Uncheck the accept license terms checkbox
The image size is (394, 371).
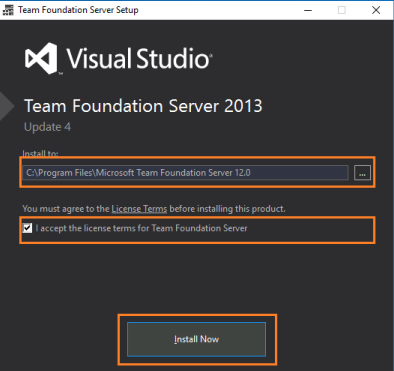[27, 228]
